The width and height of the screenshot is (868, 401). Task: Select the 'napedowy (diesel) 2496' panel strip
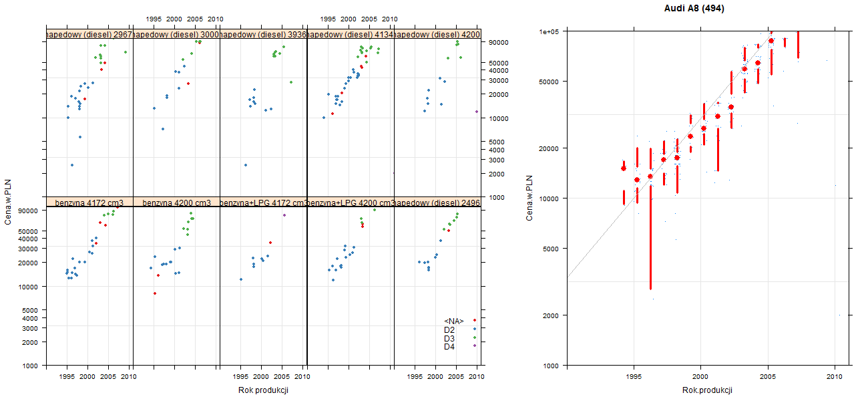437,203
